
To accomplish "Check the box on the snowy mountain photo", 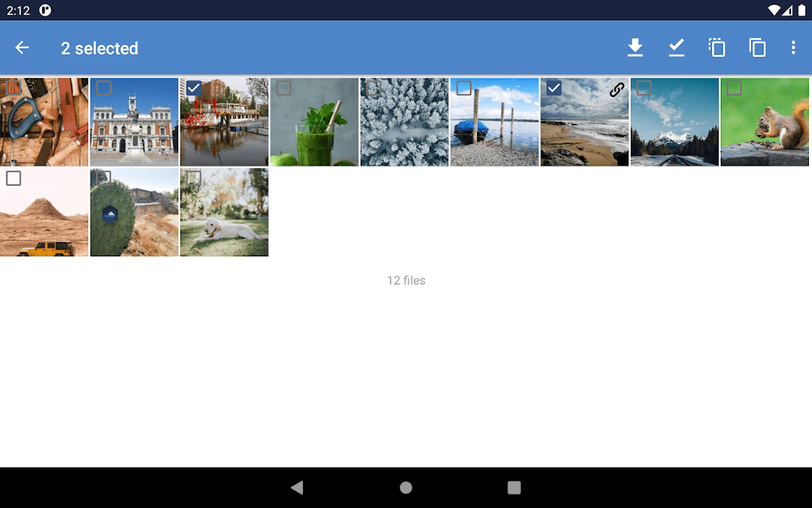I will (x=644, y=88).
